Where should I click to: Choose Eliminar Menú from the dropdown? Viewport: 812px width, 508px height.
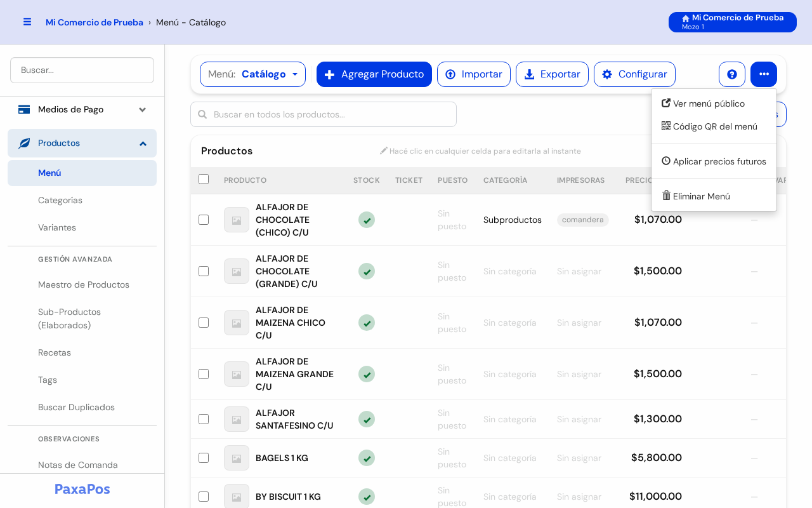point(714,196)
